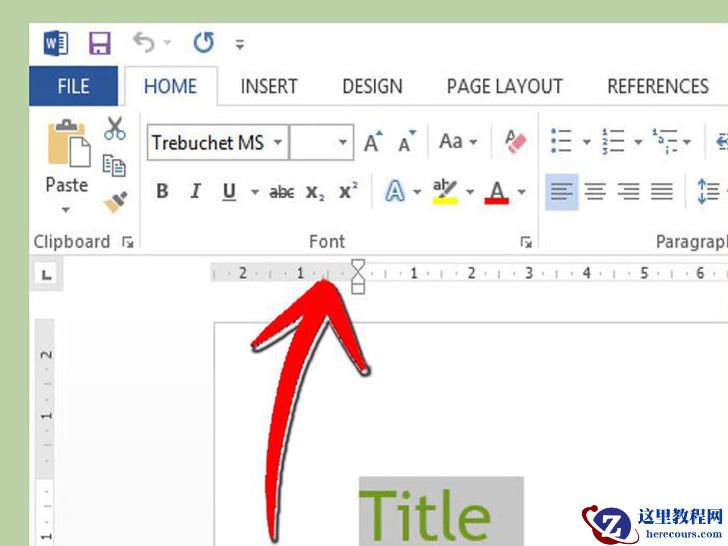Center align text
728x546 pixels.
595,191
